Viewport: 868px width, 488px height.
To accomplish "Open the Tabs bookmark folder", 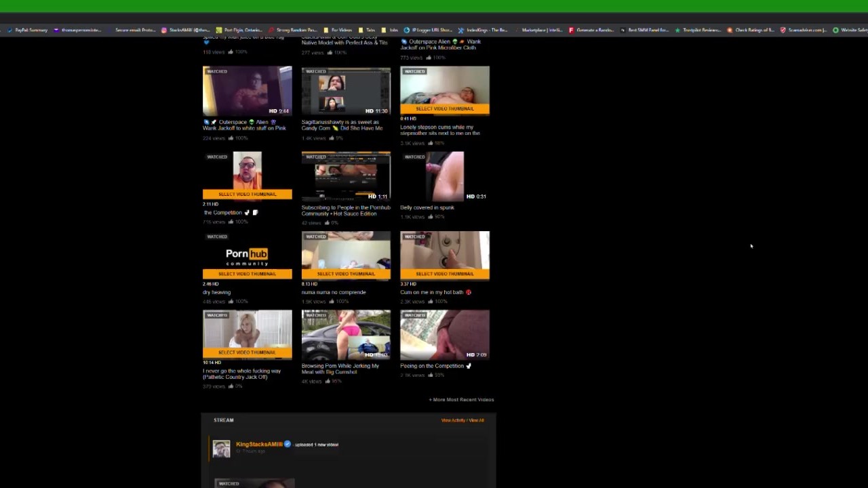I will (x=367, y=30).
